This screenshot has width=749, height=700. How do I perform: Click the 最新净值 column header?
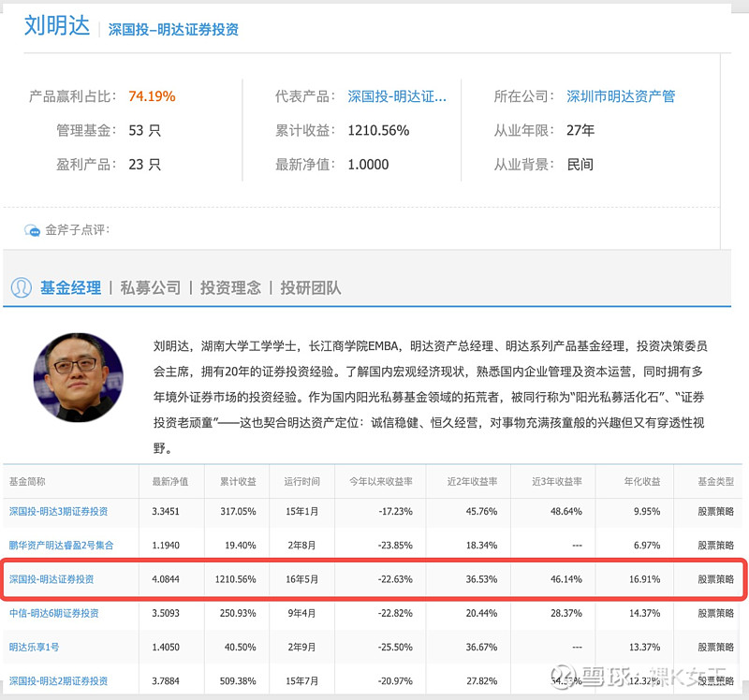click(170, 481)
